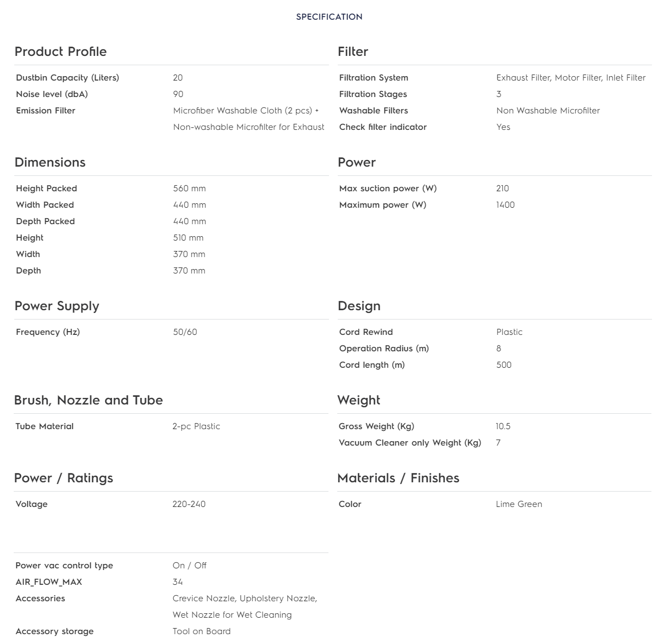Select the Filter section heading

click(353, 52)
